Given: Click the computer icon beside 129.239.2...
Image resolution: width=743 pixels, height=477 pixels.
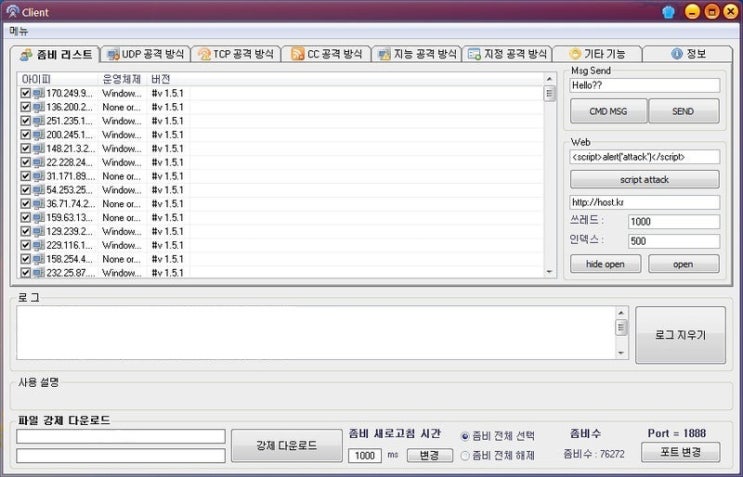Looking at the screenshot, I should pyautogui.click(x=38, y=231).
